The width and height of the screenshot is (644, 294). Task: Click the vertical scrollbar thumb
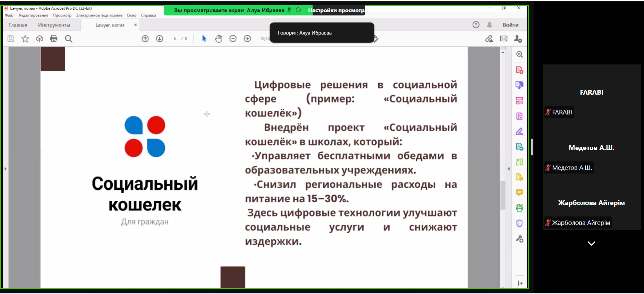click(x=502, y=195)
